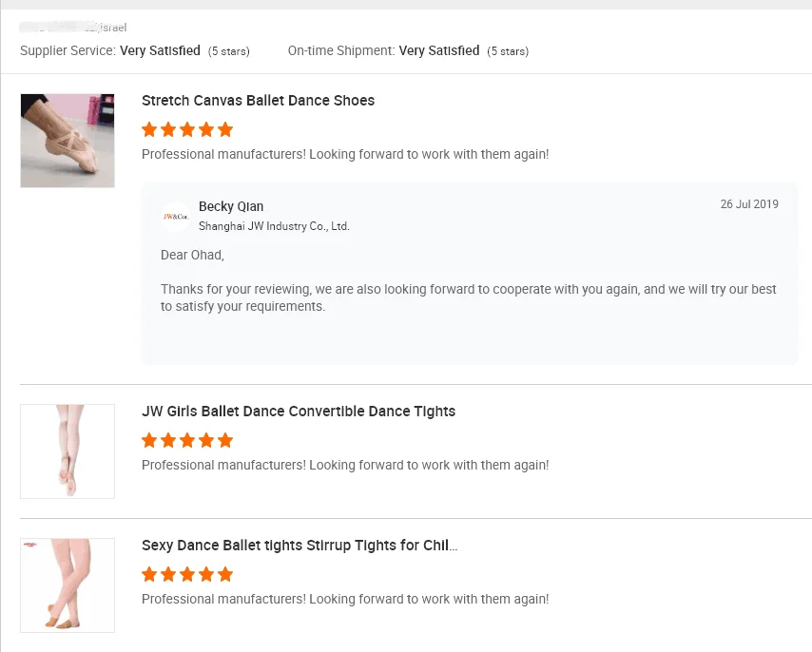Screen dimensions: 812x652
Task: Click the Dear Ohad greeting text
Action: 192,255
